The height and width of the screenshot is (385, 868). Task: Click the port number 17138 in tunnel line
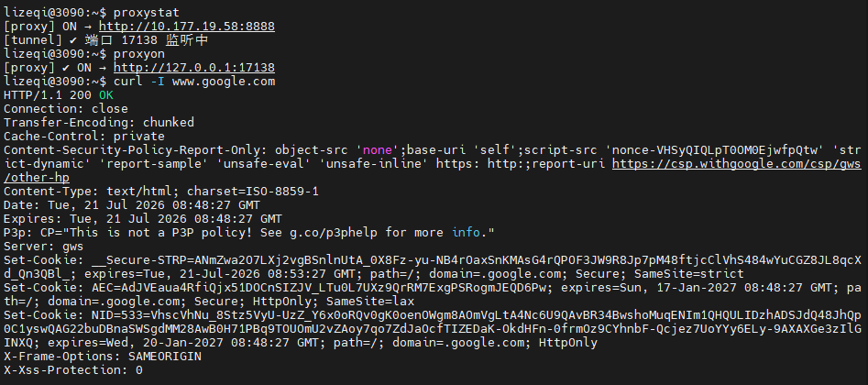click(x=139, y=40)
